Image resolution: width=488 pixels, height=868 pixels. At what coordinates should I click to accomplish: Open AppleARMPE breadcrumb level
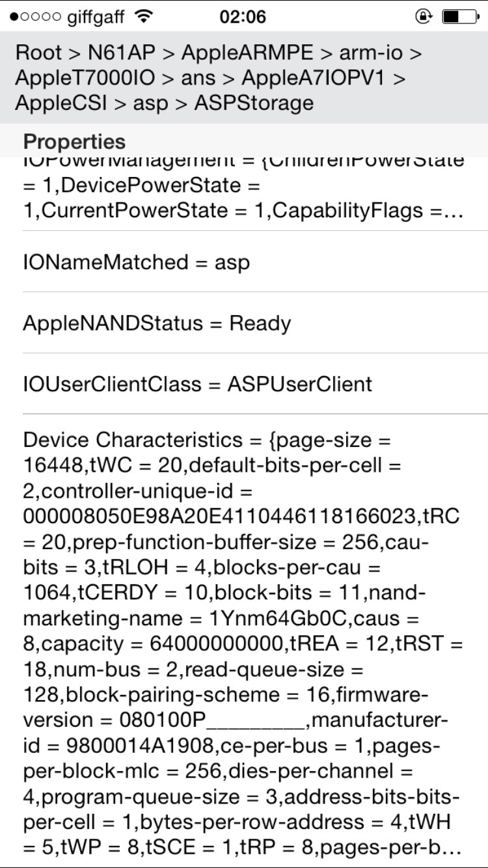click(247, 53)
